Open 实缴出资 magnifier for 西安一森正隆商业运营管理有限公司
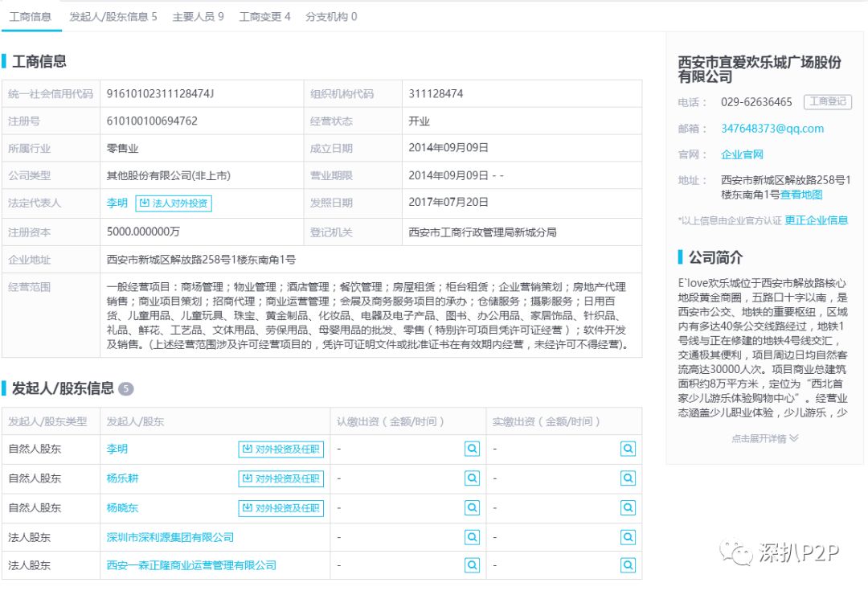Image resolution: width=868 pixels, height=591 pixels. 628,565
